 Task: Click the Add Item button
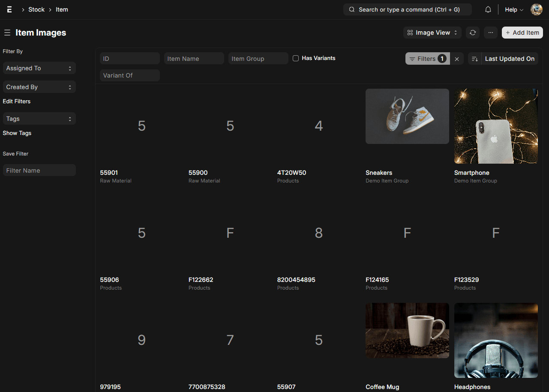tap(522, 33)
